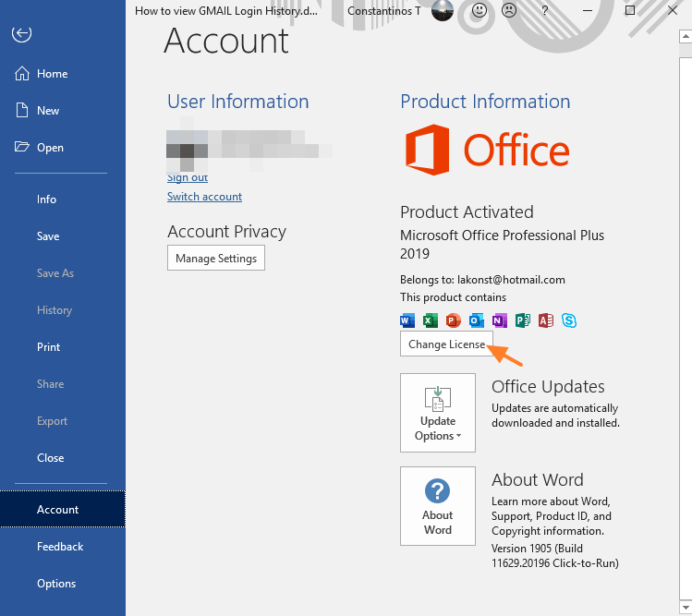Click the scrollbar up arrow
Image resolution: width=692 pixels, height=616 pixels.
(686, 37)
